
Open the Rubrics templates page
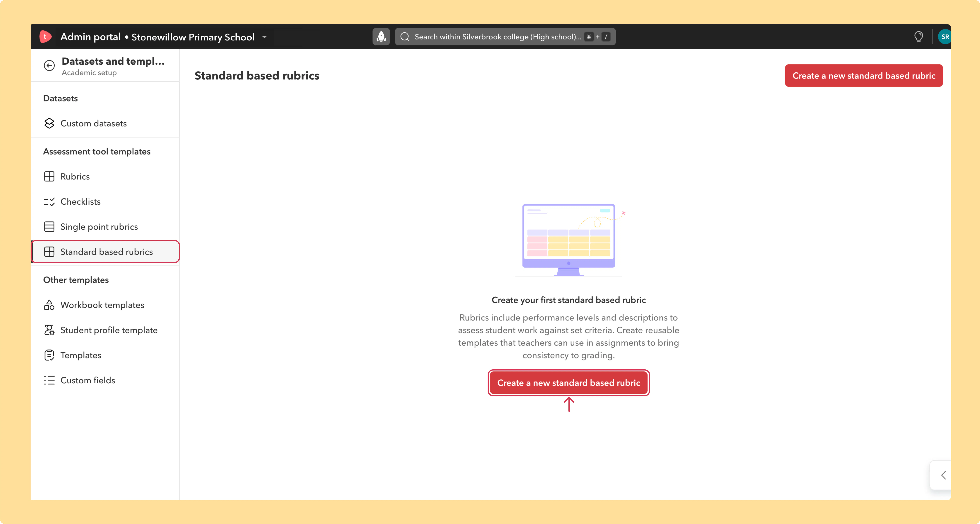pyautogui.click(x=105, y=176)
